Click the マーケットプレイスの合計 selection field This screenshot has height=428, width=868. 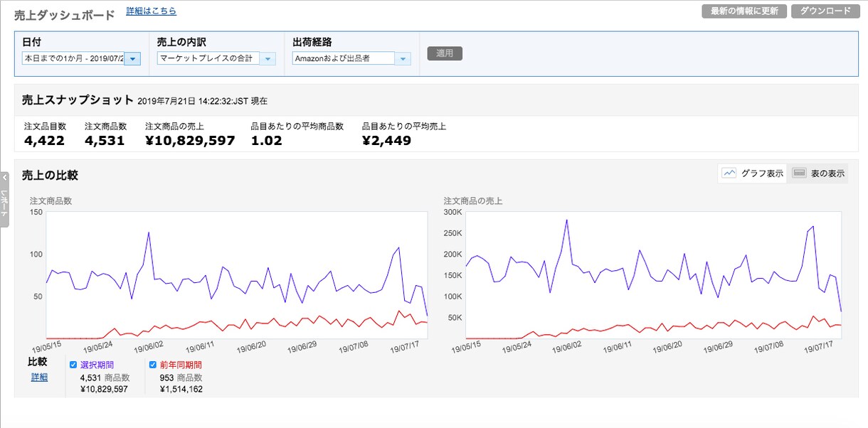pyautogui.click(x=208, y=58)
